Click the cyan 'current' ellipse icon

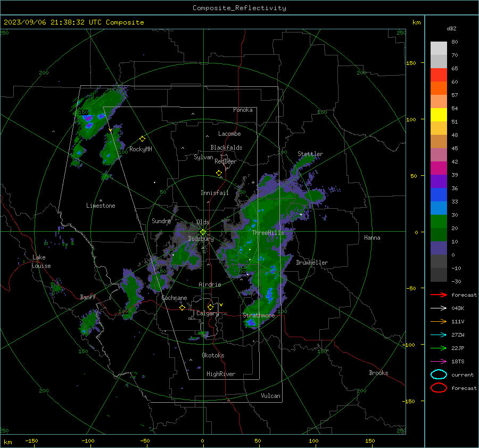click(439, 374)
